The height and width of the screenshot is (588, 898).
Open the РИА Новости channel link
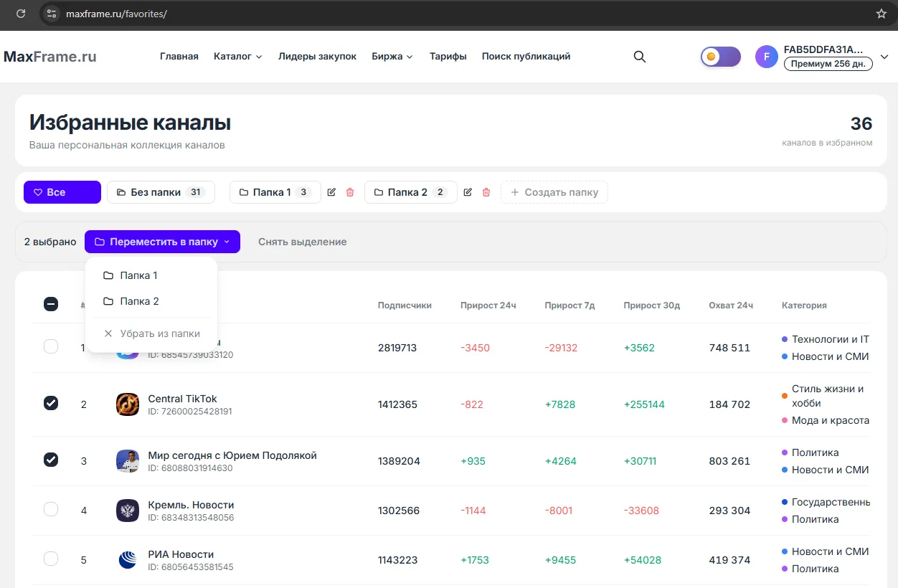[x=181, y=554]
